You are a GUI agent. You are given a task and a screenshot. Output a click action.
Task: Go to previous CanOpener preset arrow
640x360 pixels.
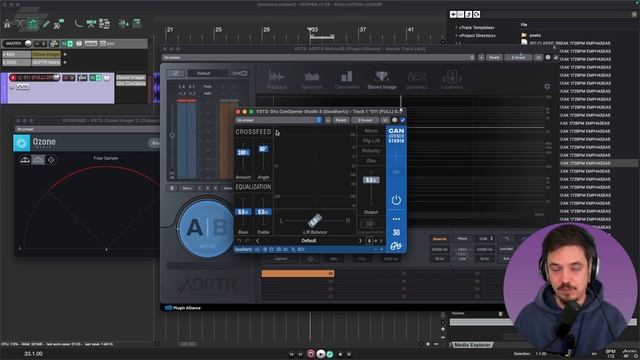click(258, 241)
